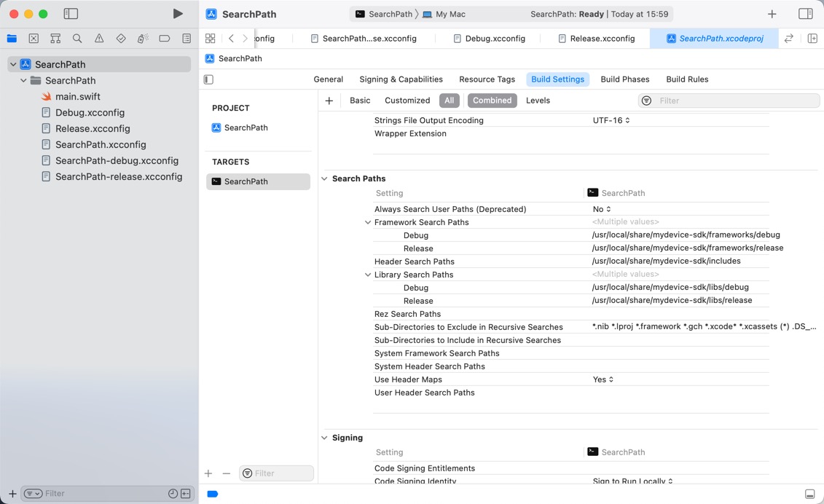Image resolution: width=824 pixels, height=504 pixels.
Task: Collapse Library Search Paths row
Action: [368, 275]
